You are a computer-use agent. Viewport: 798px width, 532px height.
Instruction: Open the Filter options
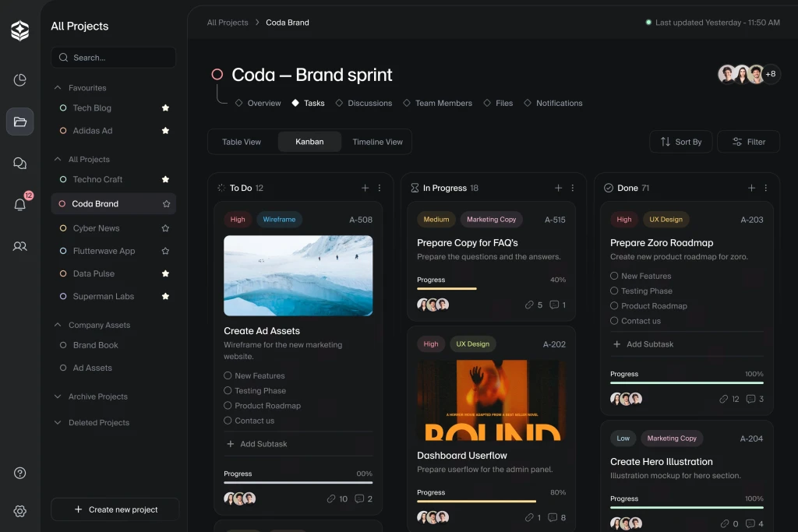tap(749, 142)
